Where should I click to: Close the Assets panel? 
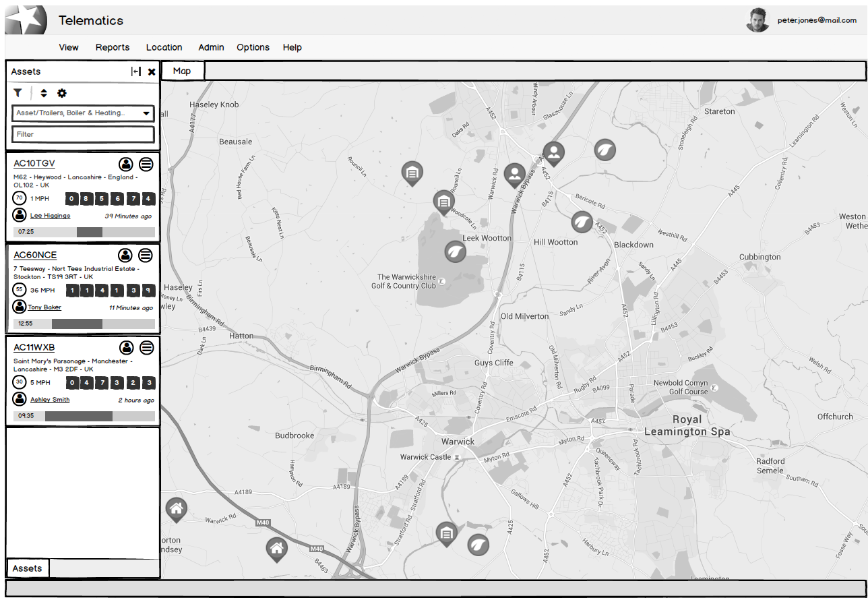click(152, 71)
